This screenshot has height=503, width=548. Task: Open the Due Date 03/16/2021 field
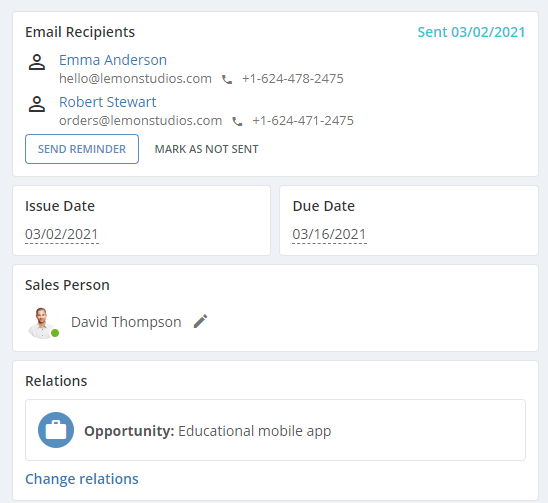click(x=329, y=234)
